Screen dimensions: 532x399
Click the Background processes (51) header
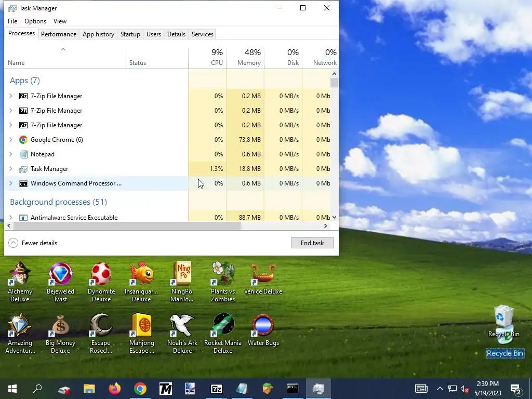pyautogui.click(x=58, y=202)
